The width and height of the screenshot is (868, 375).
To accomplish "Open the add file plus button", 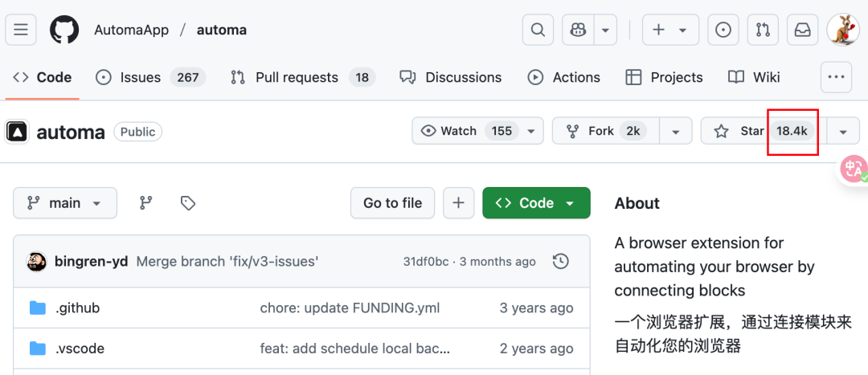I will [x=458, y=203].
